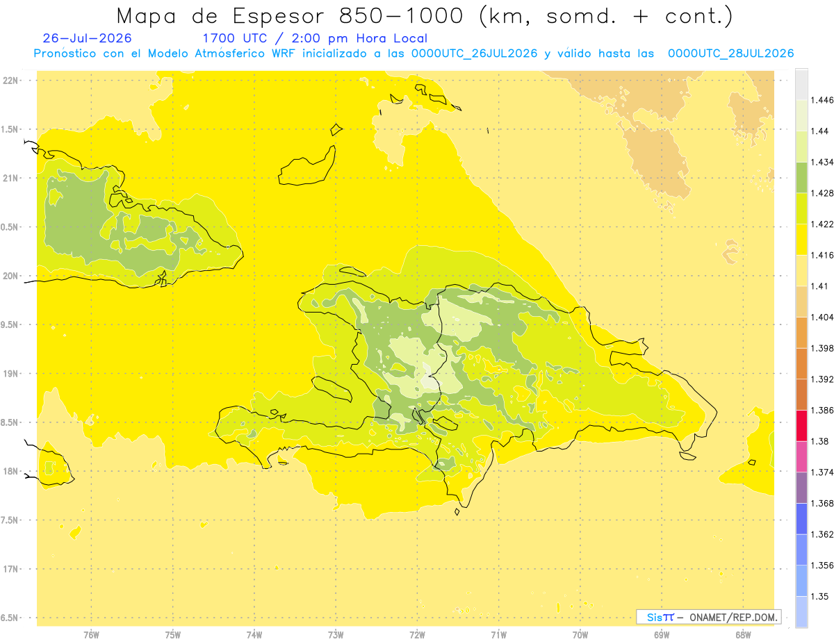Click the colorbar value 1.44
The image size is (834, 644).
click(x=821, y=131)
